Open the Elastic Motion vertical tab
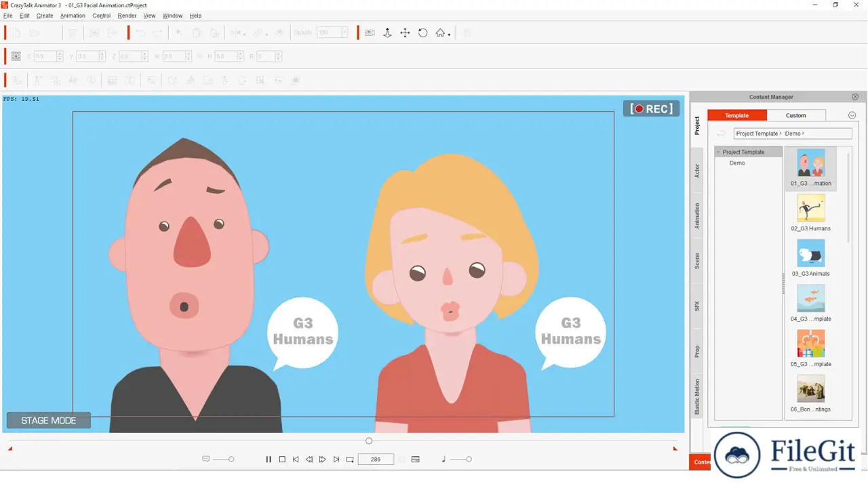The width and height of the screenshot is (868, 488). [x=697, y=396]
